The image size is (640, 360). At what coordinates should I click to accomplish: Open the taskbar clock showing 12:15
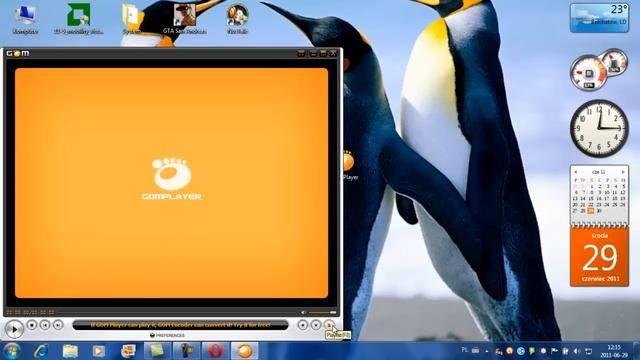coord(613,351)
